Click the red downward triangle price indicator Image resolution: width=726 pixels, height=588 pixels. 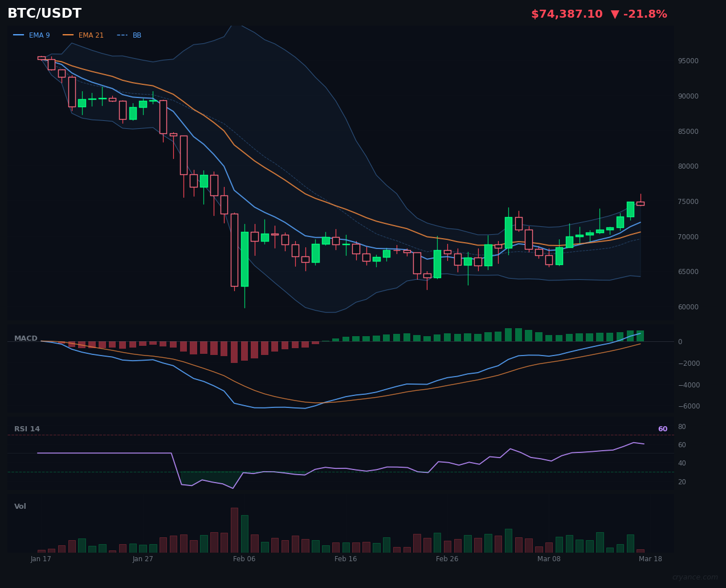(615, 14)
